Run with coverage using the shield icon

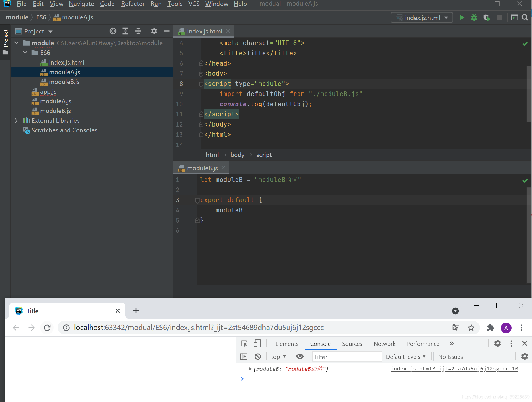(x=487, y=18)
